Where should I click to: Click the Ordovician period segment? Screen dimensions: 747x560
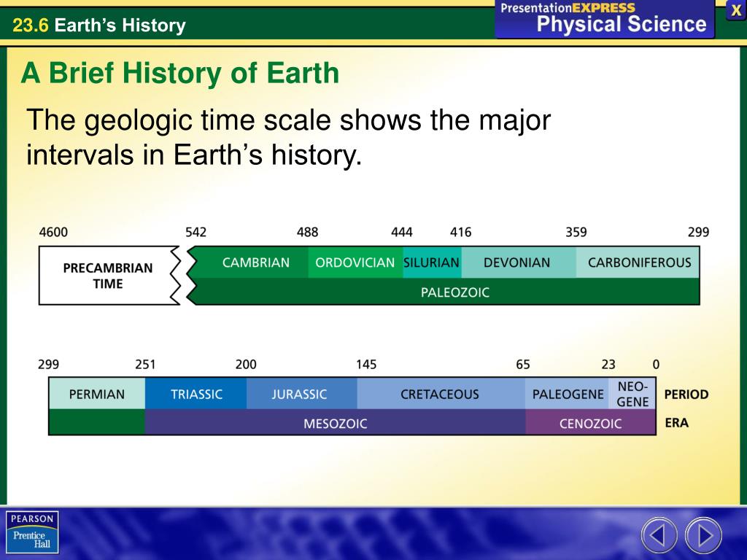point(355,262)
